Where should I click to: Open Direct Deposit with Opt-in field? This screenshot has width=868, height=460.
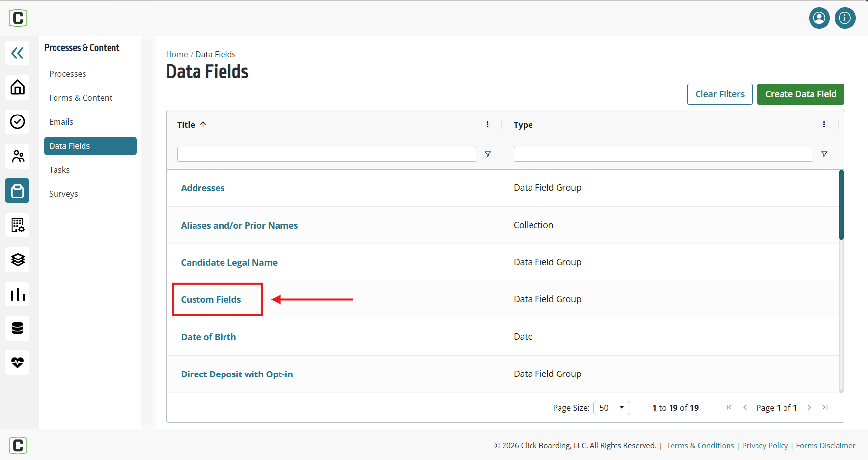tap(237, 374)
